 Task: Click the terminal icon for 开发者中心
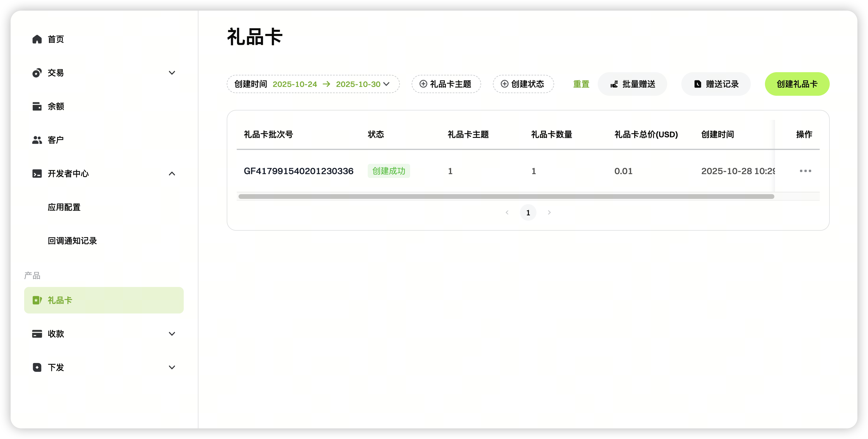point(37,174)
